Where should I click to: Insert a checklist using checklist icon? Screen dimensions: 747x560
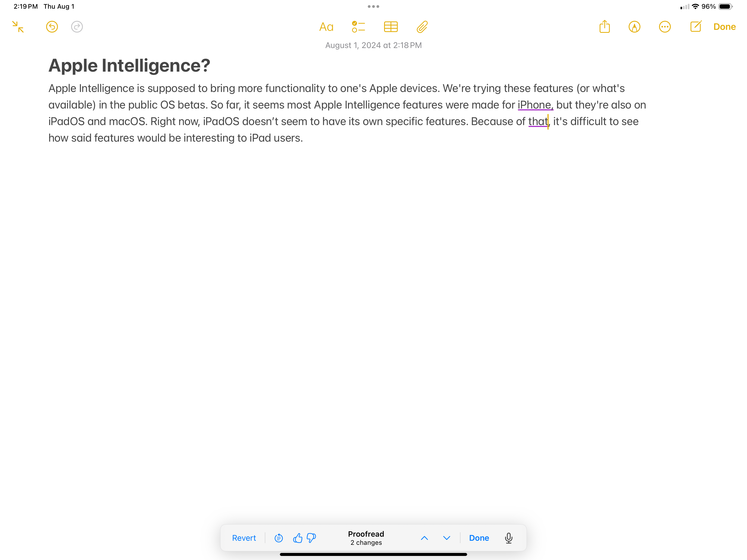point(358,27)
